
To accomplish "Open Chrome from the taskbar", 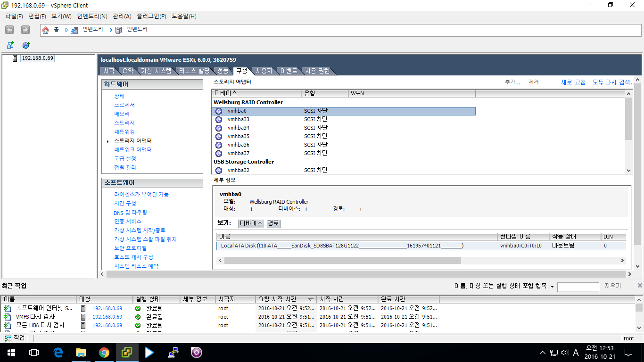I will point(104,353).
